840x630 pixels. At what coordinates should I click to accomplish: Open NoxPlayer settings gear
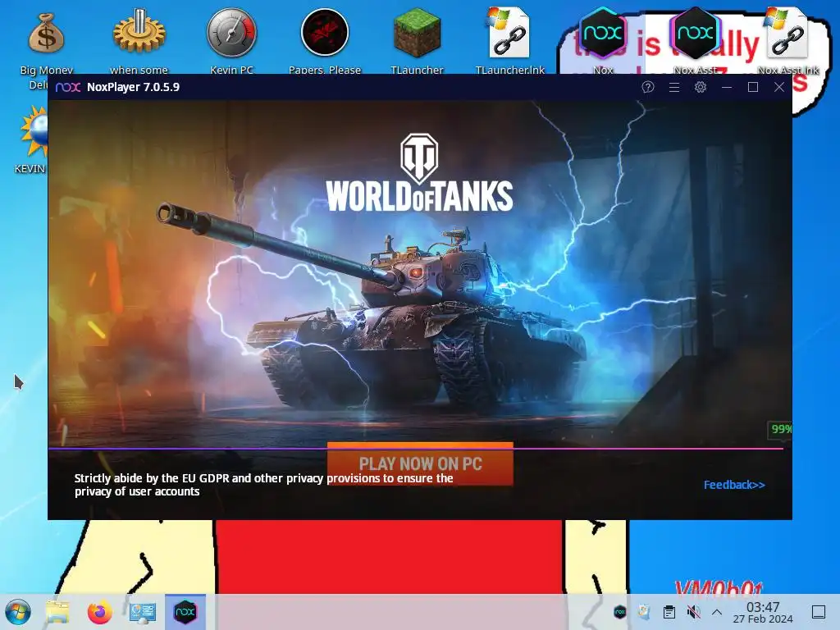coord(701,87)
